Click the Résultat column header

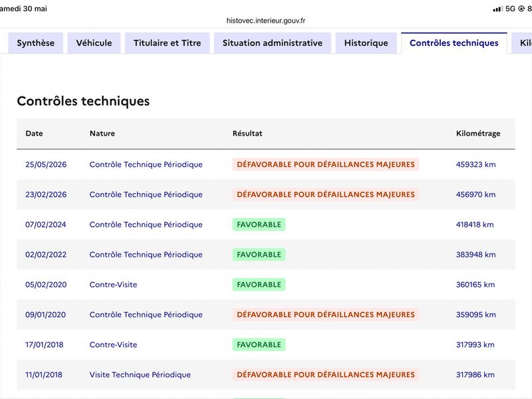pos(247,134)
